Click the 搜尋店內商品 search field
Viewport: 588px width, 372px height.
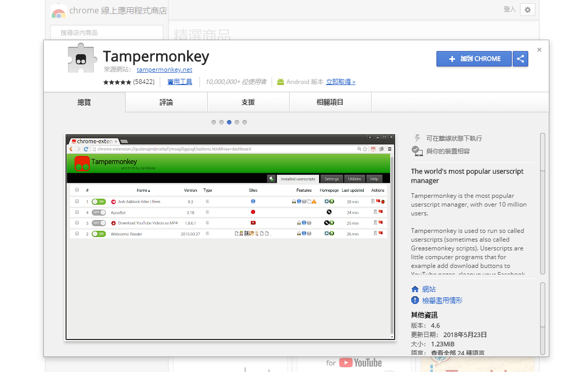coord(107,32)
